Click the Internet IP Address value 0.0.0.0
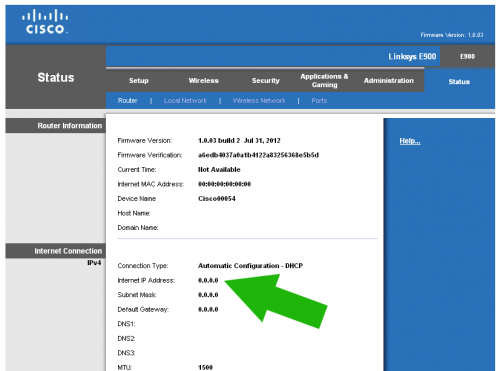This screenshot has height=371, width=500. [208, 280]
